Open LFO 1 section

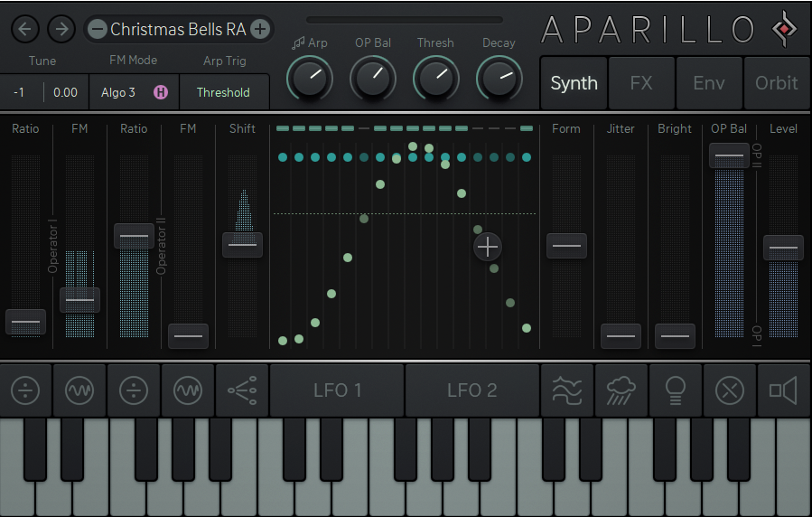337,390
